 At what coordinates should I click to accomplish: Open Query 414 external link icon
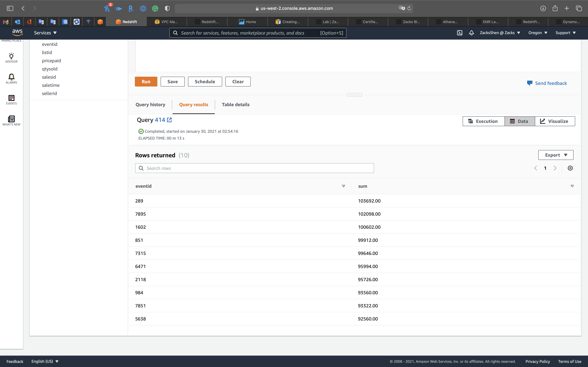coord(169,120)
